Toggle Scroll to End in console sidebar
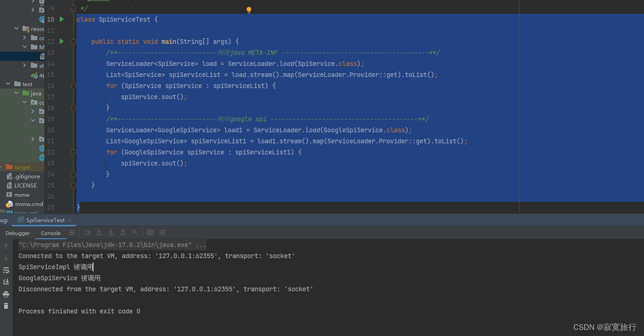The height and width of the screenshot is (336, 644). point(6,282)
